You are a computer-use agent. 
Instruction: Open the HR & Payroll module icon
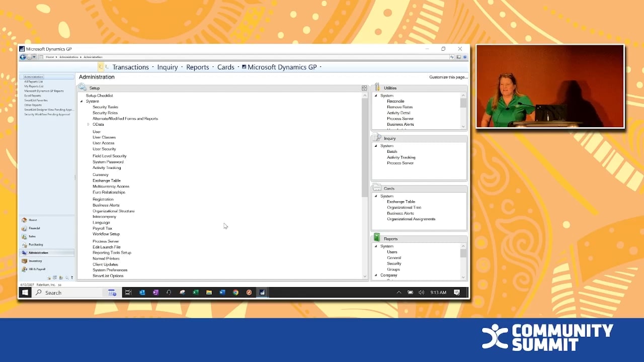pos(24,269)
